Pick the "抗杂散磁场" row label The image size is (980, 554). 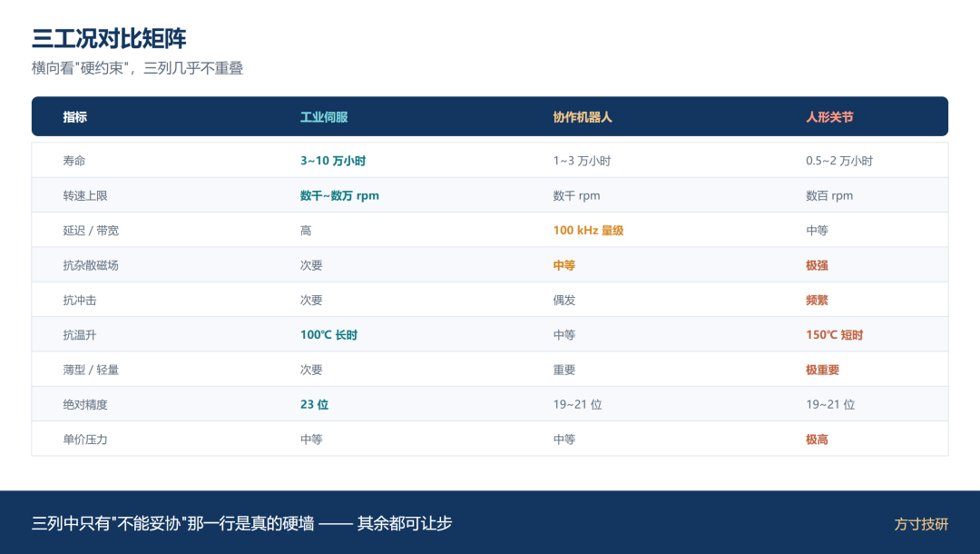click(x=92, y=265)
